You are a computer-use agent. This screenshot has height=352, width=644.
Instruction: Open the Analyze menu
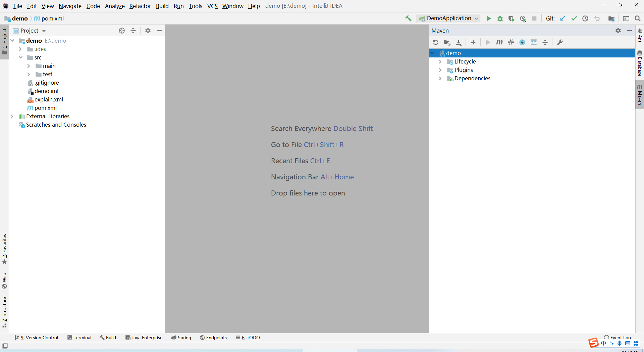click(115, 6)
